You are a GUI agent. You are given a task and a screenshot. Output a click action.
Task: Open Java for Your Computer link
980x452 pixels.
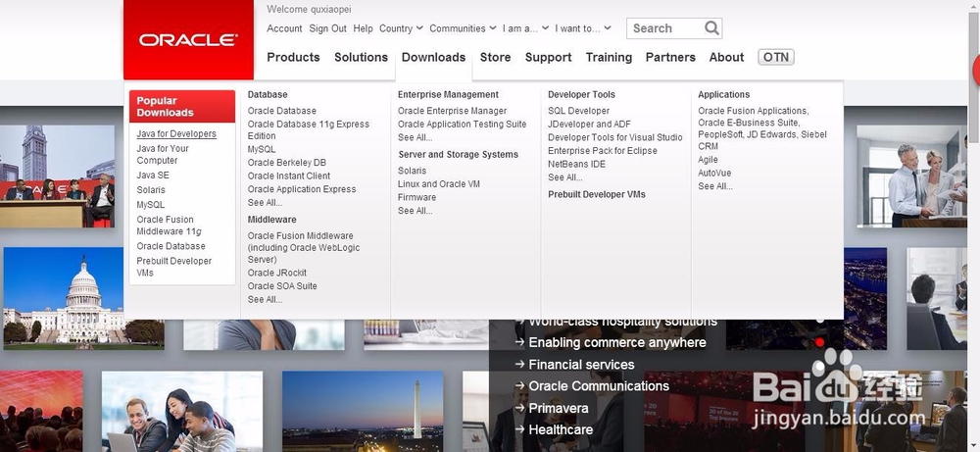point(163,154)
